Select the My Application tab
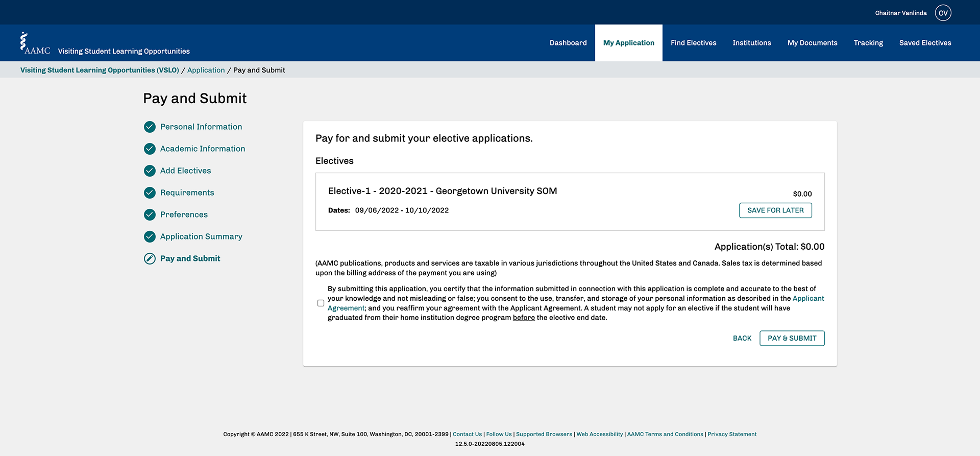Image resolution: width=980 pixels, height=456 pixels. (629, 43)
